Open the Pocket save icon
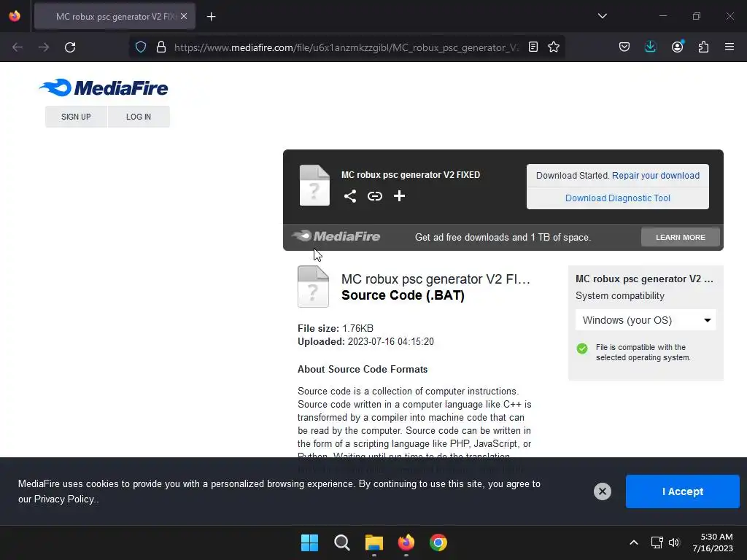Screen dimensions: 747x560 (x=624, y=47)
